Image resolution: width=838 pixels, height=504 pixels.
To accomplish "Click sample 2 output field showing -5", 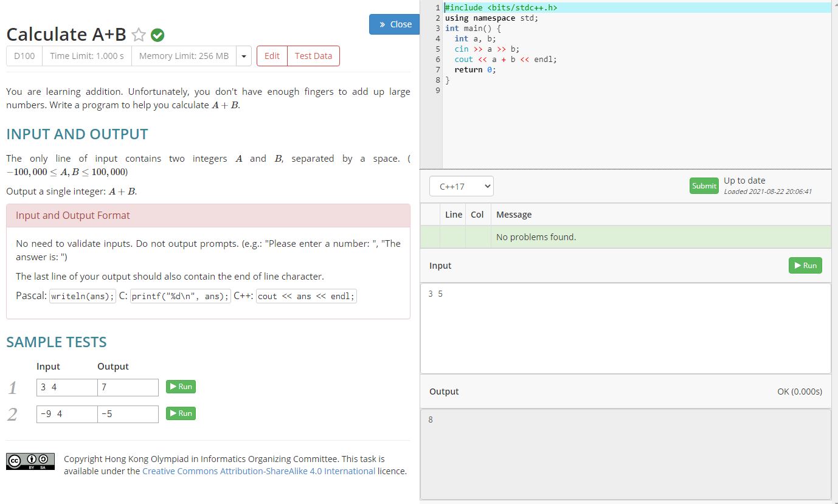I will [128, 414].
